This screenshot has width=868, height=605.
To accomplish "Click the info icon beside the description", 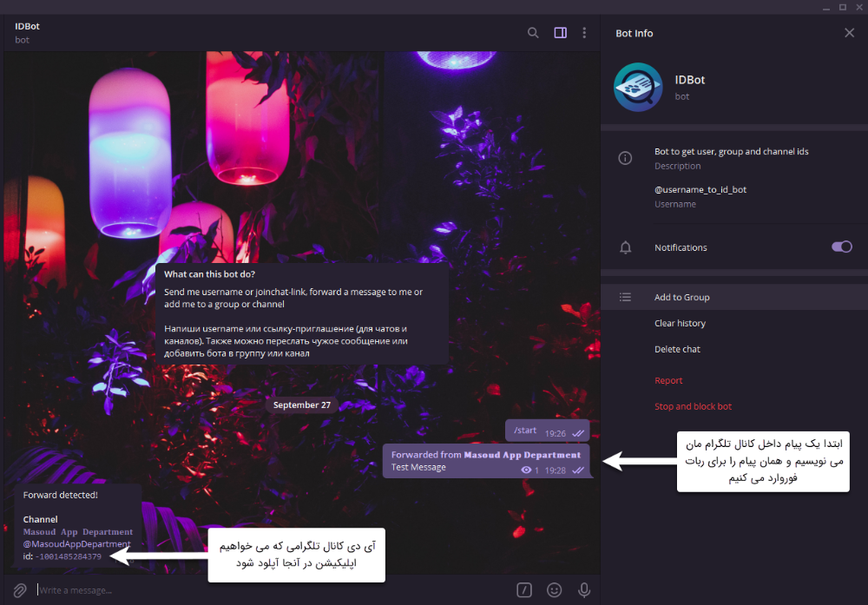I will coord(625,158).
